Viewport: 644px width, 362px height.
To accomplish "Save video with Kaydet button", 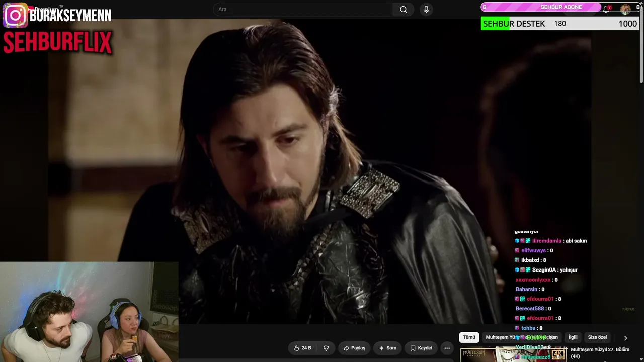I will (x=421, y=348).
